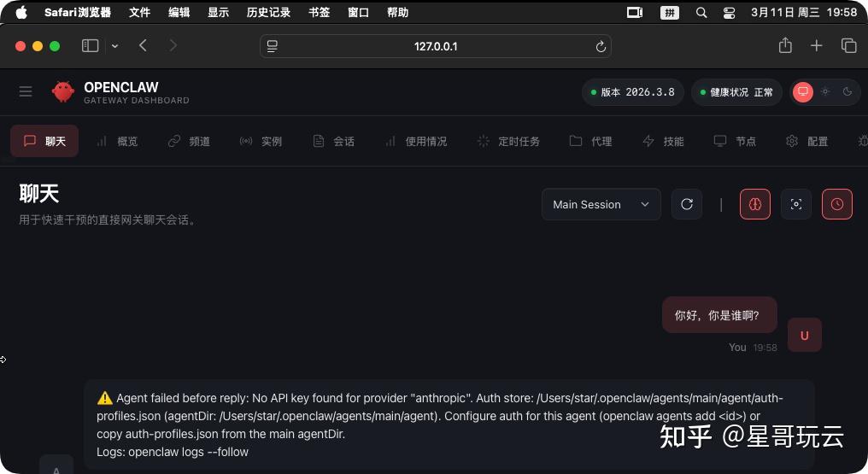868x474 pixels.
Task: Switch to the 代理 tab
Action: tap(590, 142)
